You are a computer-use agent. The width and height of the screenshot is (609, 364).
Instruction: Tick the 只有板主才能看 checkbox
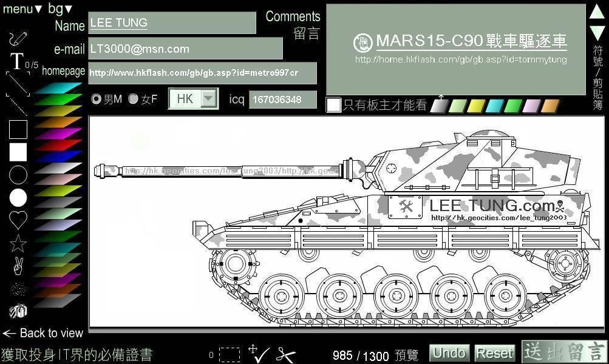coord(333,105)
